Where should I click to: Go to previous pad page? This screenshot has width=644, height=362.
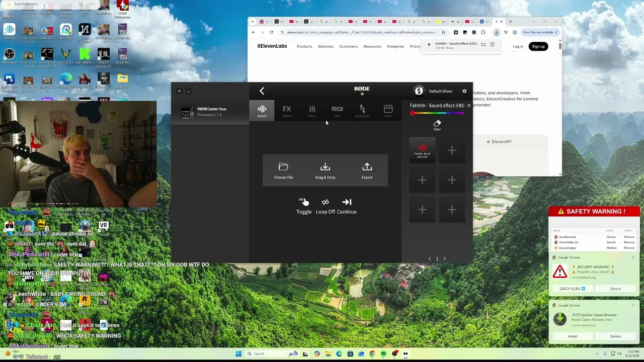[429, 259]
